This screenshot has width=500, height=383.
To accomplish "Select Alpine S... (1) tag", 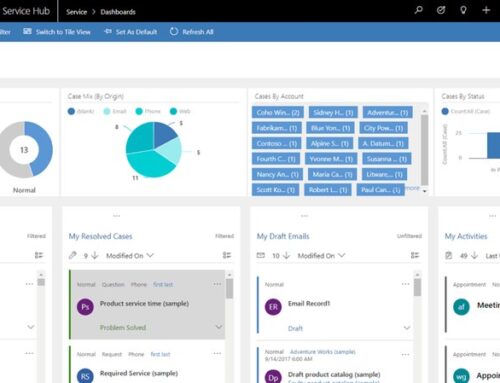I will coord(330,143).
